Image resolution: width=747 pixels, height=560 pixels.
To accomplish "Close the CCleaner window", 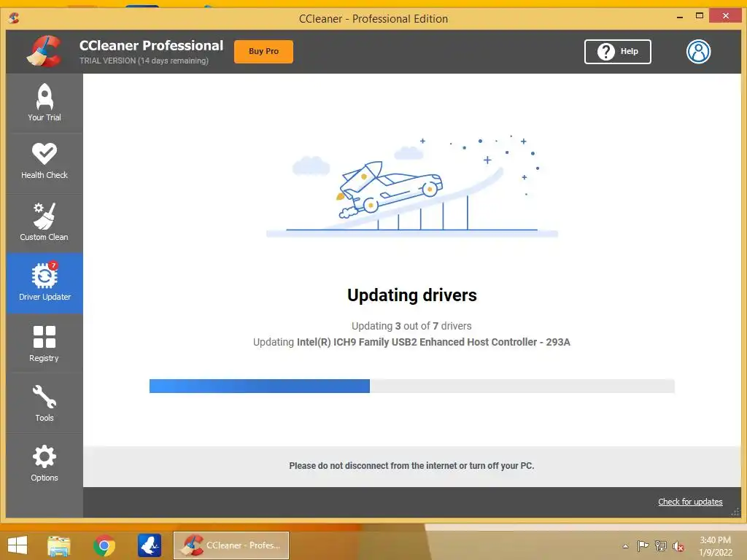I will [x=726, y=16].
